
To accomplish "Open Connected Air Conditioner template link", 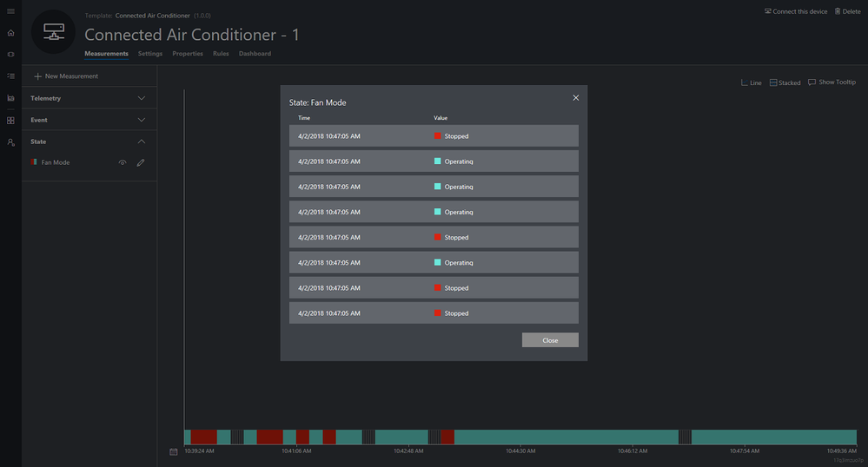I will tap(153, 16).
